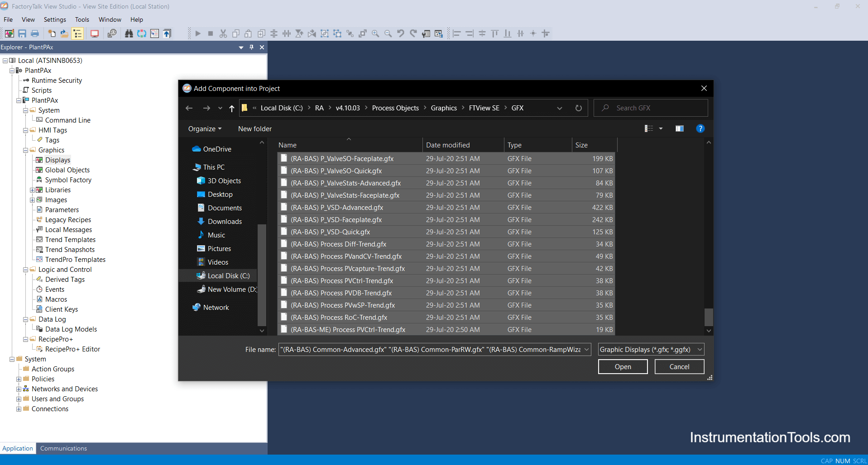Image resolution: width=868 pixels, height=465 pixels.
Task: Select (RA-BAS) Process RoC-Trend.gfx file
Action: tap(446, 318)
